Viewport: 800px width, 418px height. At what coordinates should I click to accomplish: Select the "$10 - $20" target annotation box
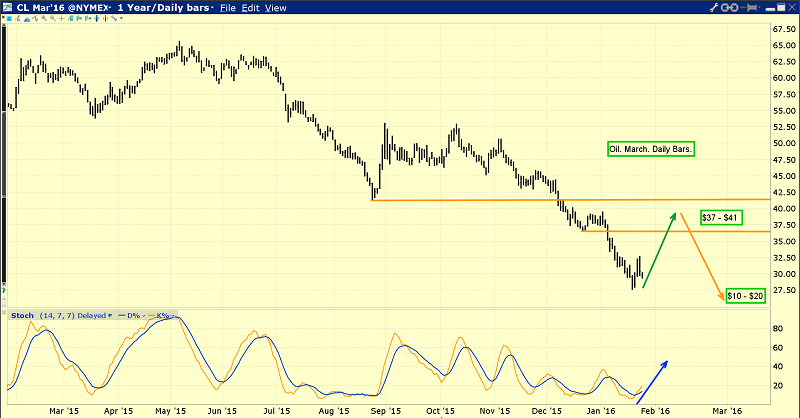coord(745,296)
